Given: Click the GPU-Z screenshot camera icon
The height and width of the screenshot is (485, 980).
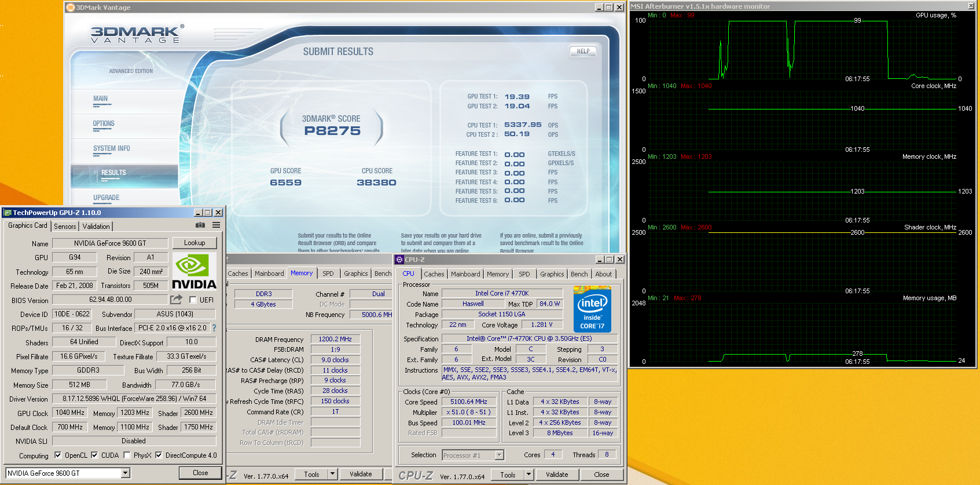Looking at the screenshot, I should (200, 225).
